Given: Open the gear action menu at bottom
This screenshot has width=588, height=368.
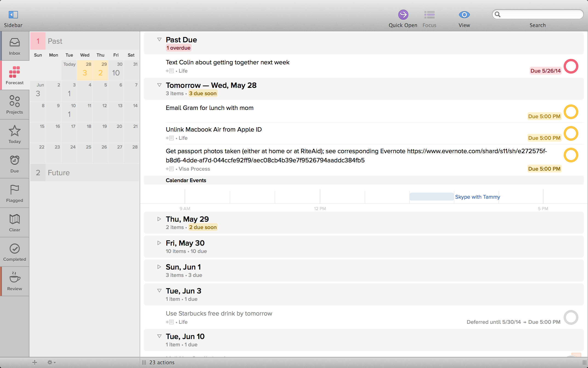Looking at the screenshot, I should pyautogui.click(x=51, y=362).
